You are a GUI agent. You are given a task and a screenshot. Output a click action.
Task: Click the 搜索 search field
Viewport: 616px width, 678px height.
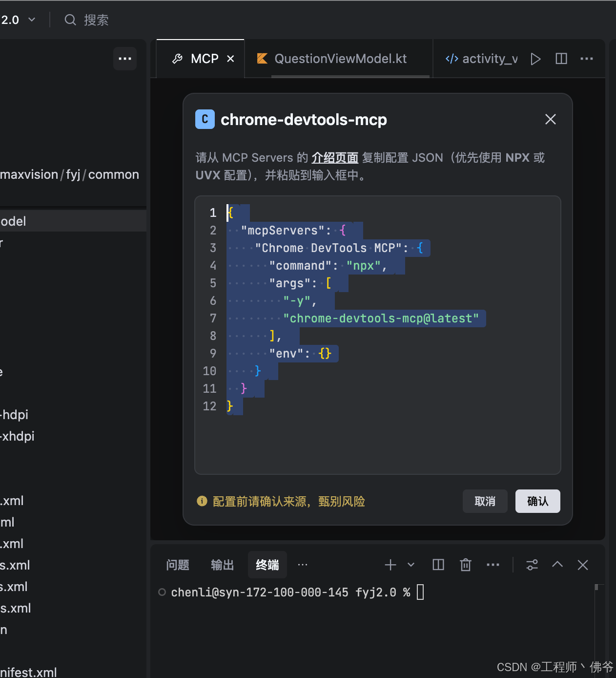tap(96, 20)
